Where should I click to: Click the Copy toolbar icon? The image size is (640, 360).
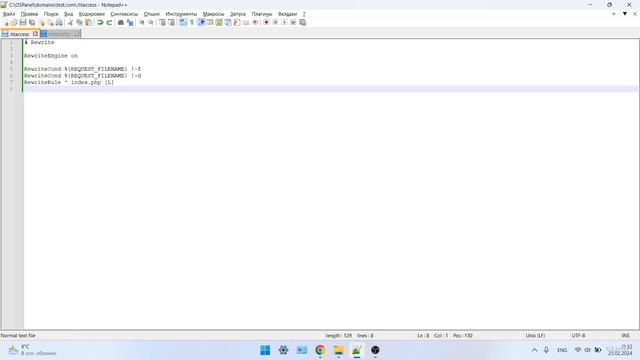tap(79, 22)
